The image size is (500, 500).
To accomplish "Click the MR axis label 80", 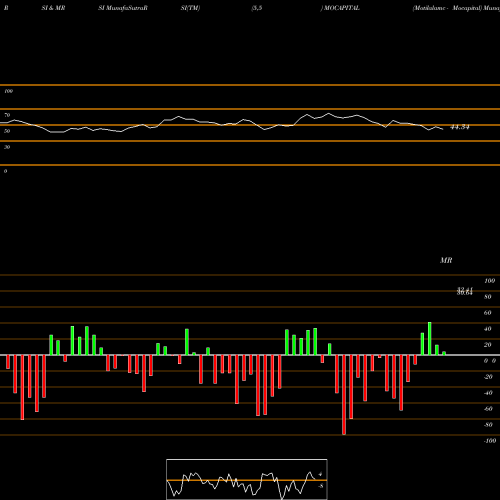I will pos(488,297).
